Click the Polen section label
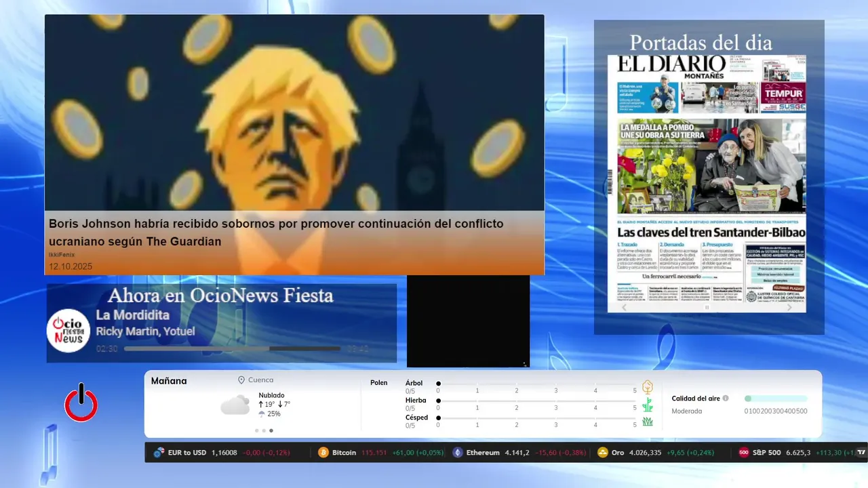This screenshot has width=868, height=488. [379, 383]
